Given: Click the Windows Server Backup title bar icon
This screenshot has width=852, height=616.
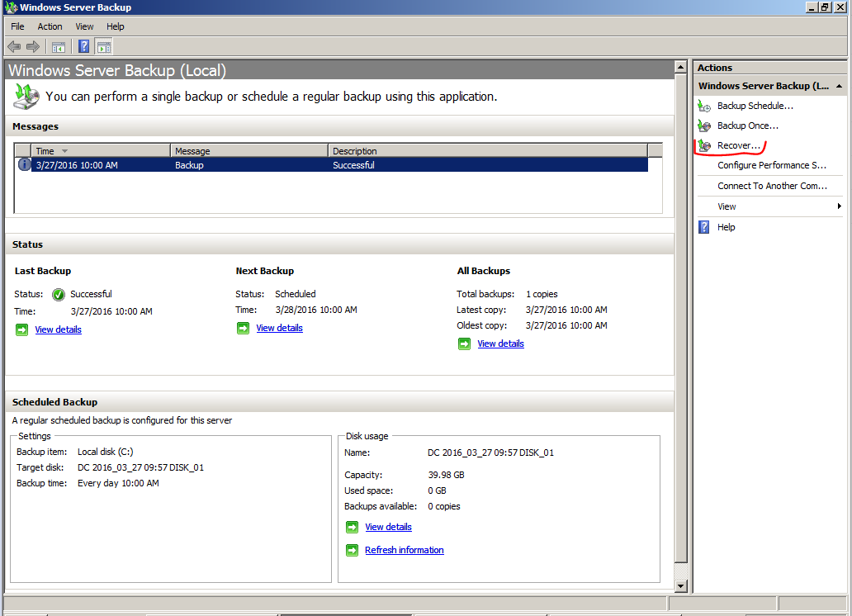Looking at the screenshot, I should click(11, 7).
